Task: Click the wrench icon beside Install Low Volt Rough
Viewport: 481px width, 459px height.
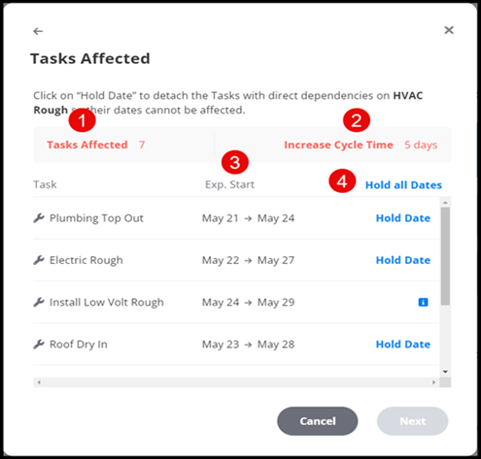Action: click(39, 302)
